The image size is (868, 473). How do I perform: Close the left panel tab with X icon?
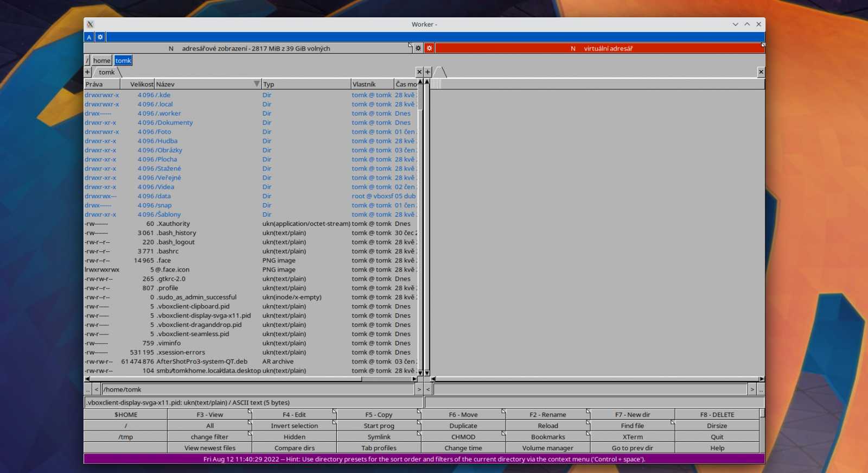pos(419,72)
